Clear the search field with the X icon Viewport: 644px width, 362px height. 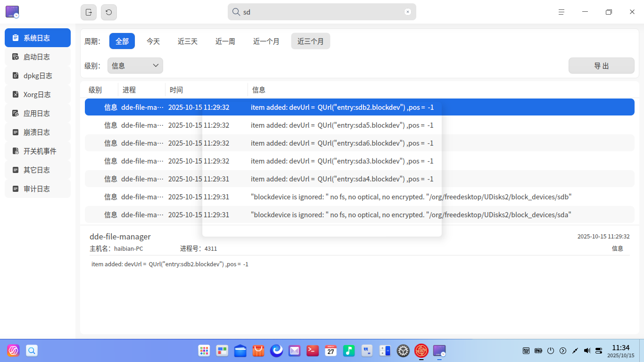coord(408,12)
